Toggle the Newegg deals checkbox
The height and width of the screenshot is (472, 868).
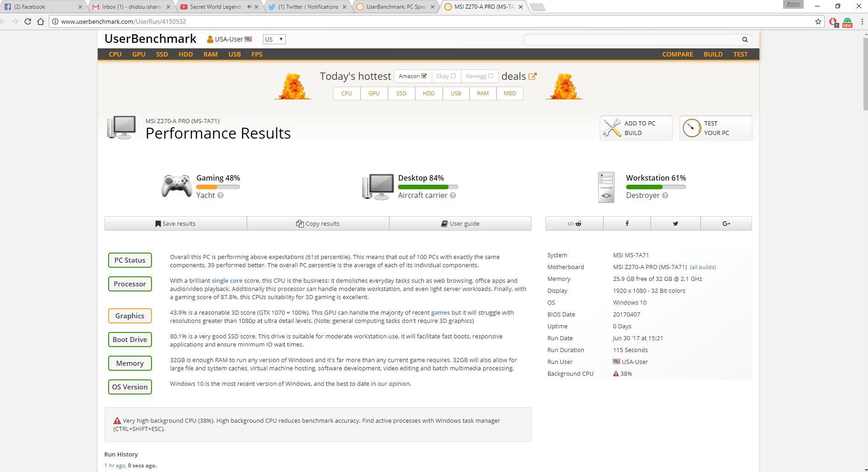pos(491,76)
